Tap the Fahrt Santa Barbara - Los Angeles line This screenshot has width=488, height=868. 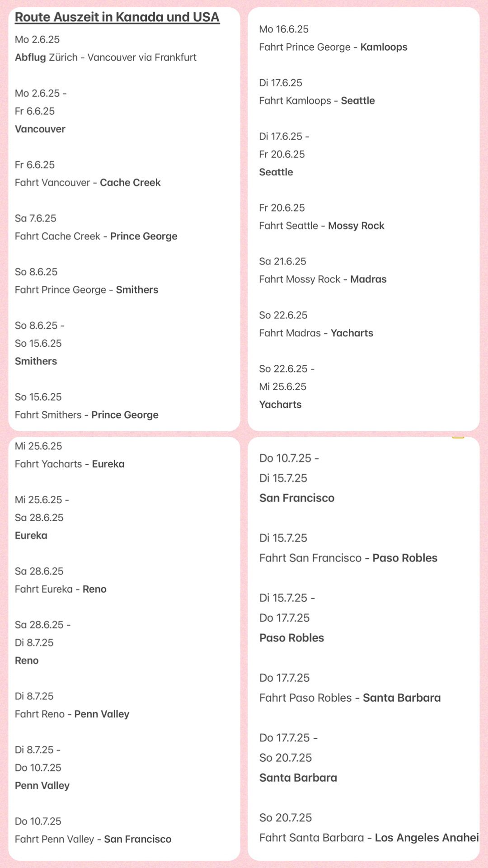pyautogui.click(x=369, y=838)
